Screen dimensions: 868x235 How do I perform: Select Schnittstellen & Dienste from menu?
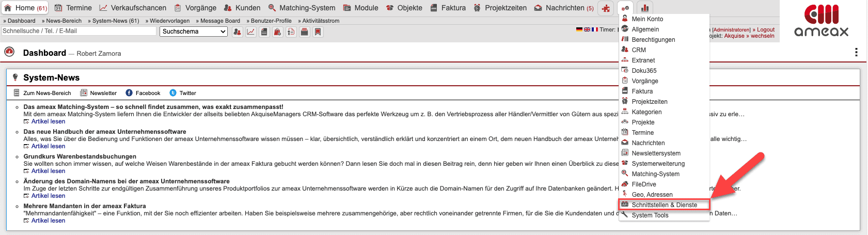664,205
